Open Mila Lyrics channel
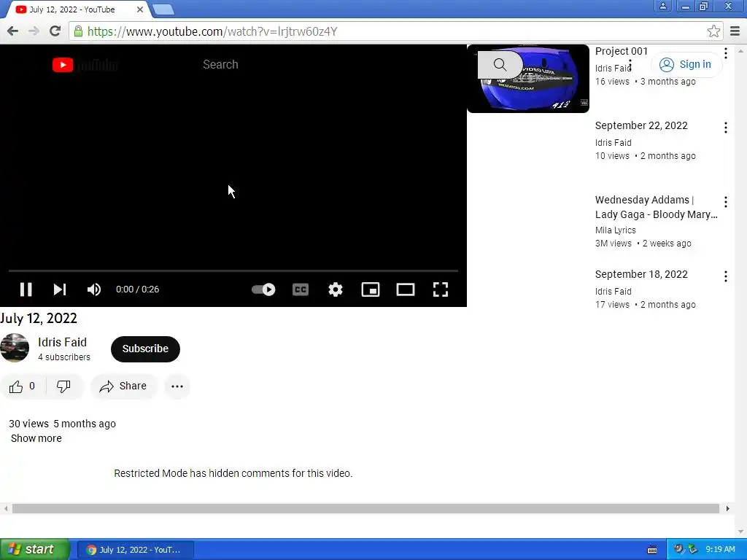Screen dimensions: 747x560 click(x=616, y=230)
